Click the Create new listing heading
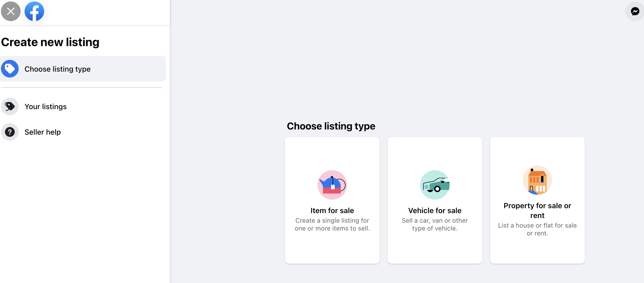 50,42
